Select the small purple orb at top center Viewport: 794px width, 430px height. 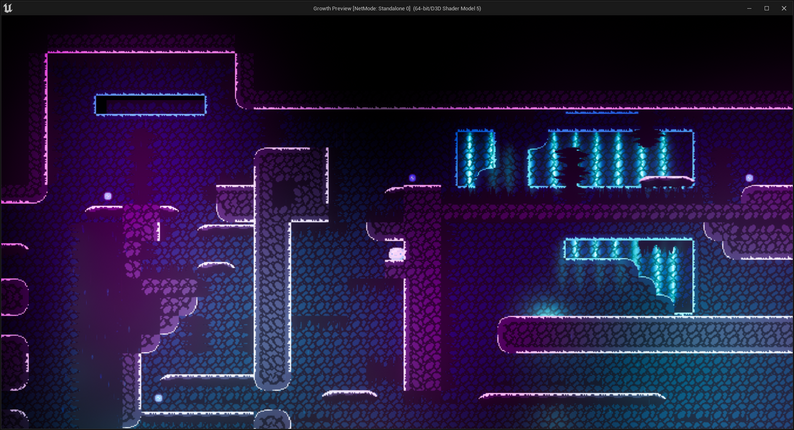coord(412,178)
